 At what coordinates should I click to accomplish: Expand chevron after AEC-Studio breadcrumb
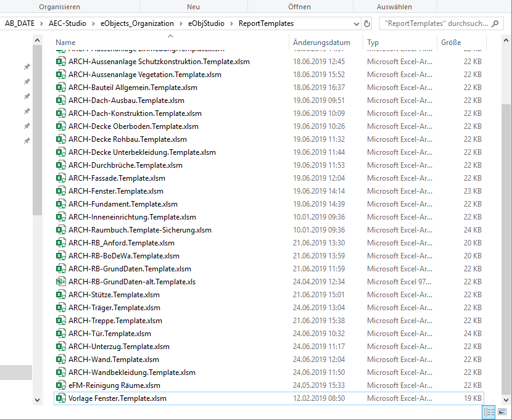tap(93, 23)
